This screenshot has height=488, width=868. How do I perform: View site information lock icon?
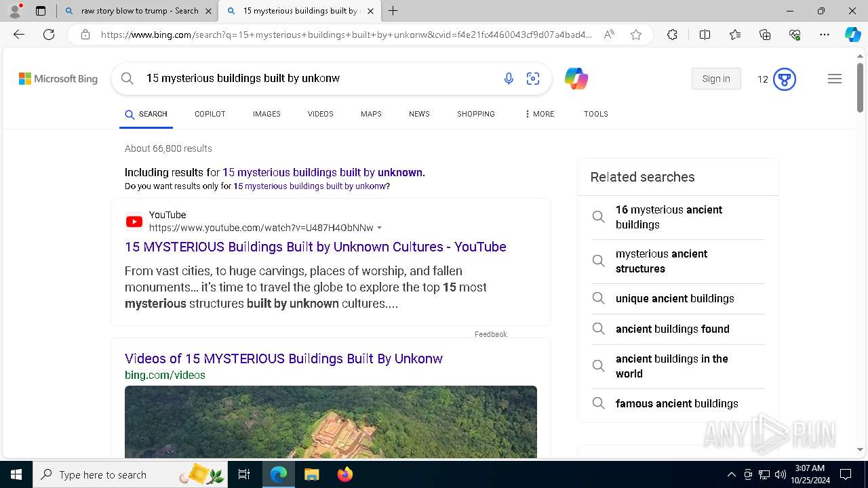coord(85,35)
